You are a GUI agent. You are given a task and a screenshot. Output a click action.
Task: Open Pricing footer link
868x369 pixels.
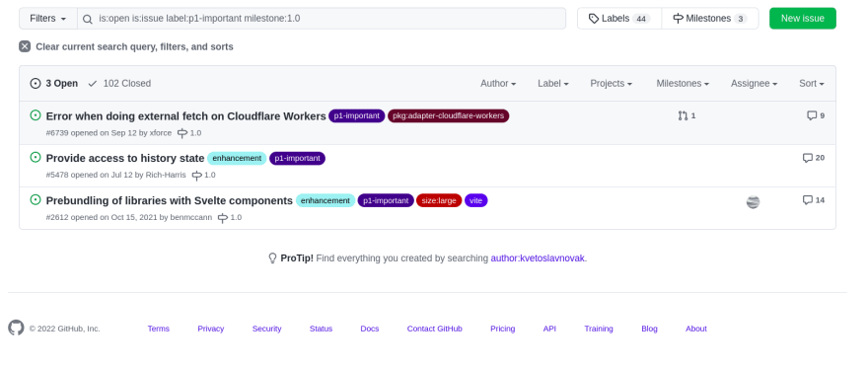[503, 329]
